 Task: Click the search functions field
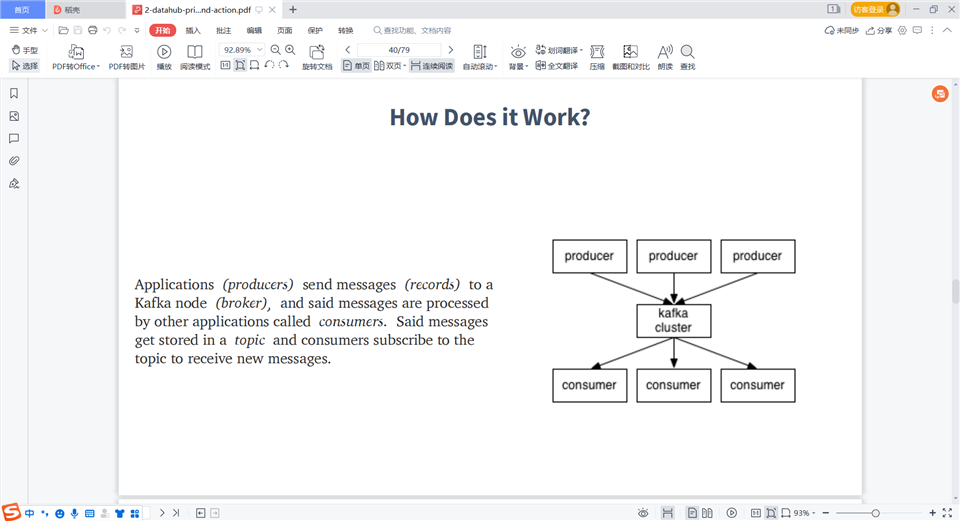[413, 30]
